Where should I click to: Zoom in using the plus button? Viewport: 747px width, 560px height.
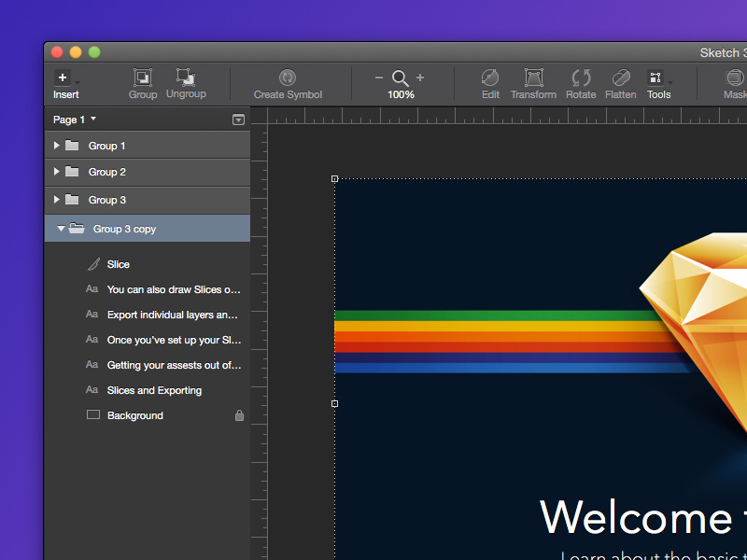pos(420,77)
